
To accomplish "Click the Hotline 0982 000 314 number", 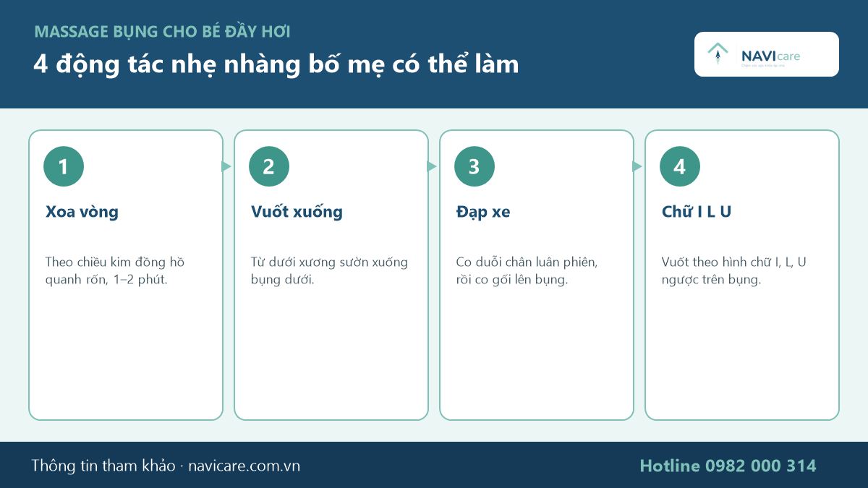I will (728, 466).
